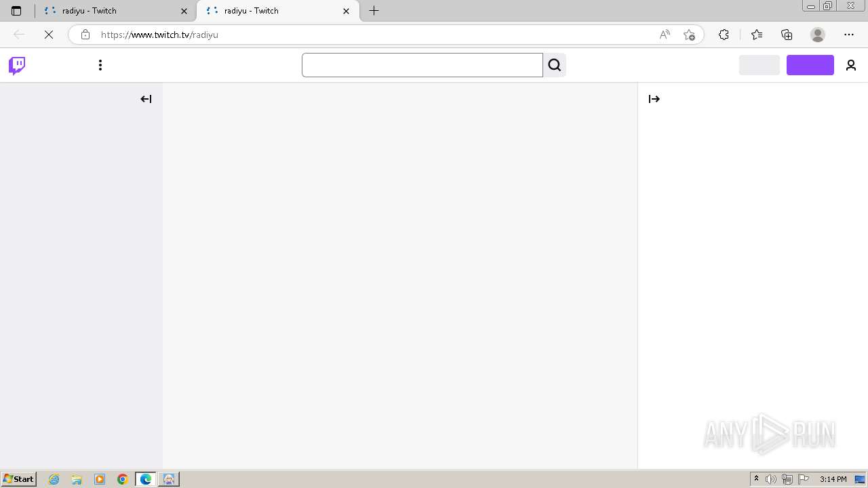This screenshot has height=488, width=868.
Task: Stop loading the page
Action: click(x=49, y=35)
